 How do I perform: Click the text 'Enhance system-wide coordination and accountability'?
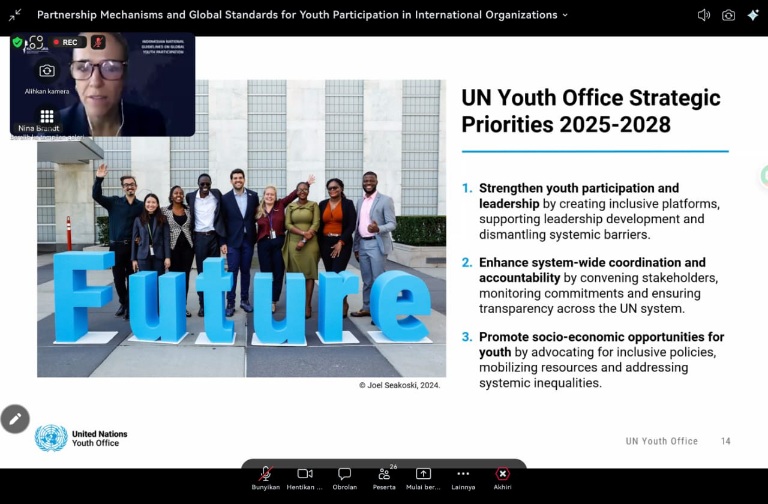592,270
